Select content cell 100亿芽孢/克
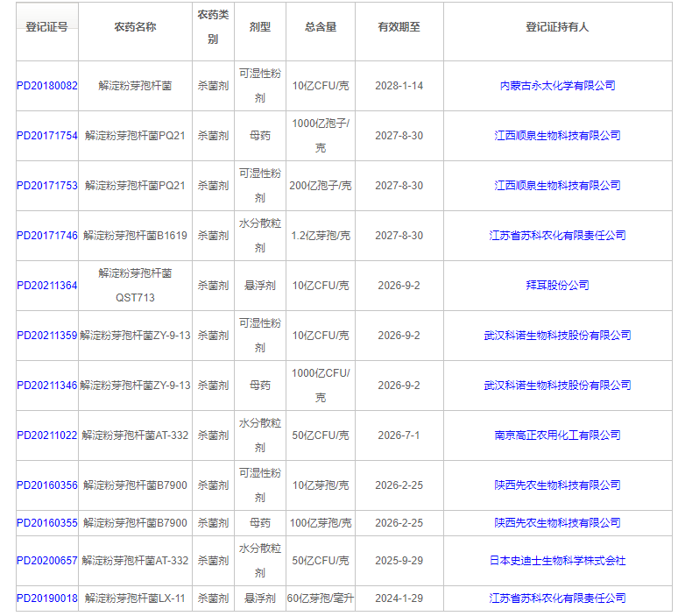 click(321, 523)
